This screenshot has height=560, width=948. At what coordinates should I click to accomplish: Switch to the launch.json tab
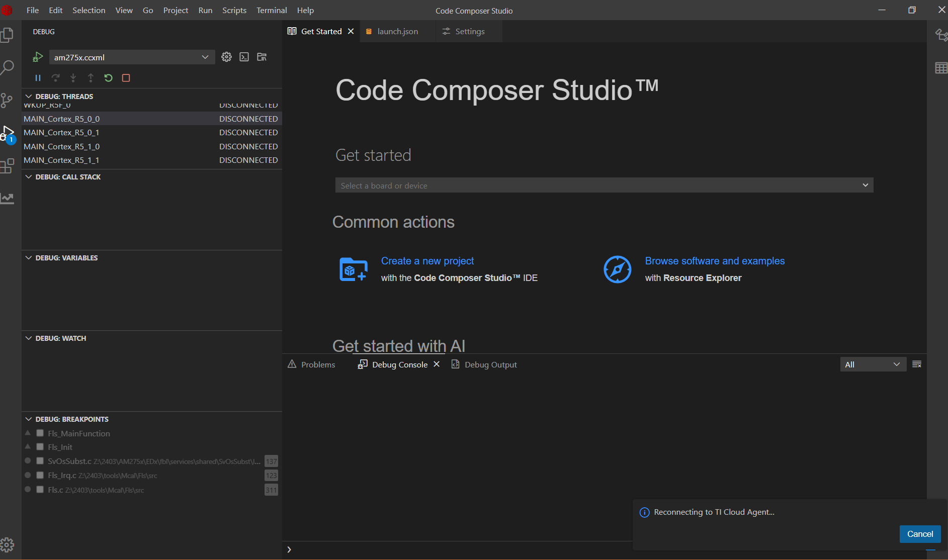397,31
